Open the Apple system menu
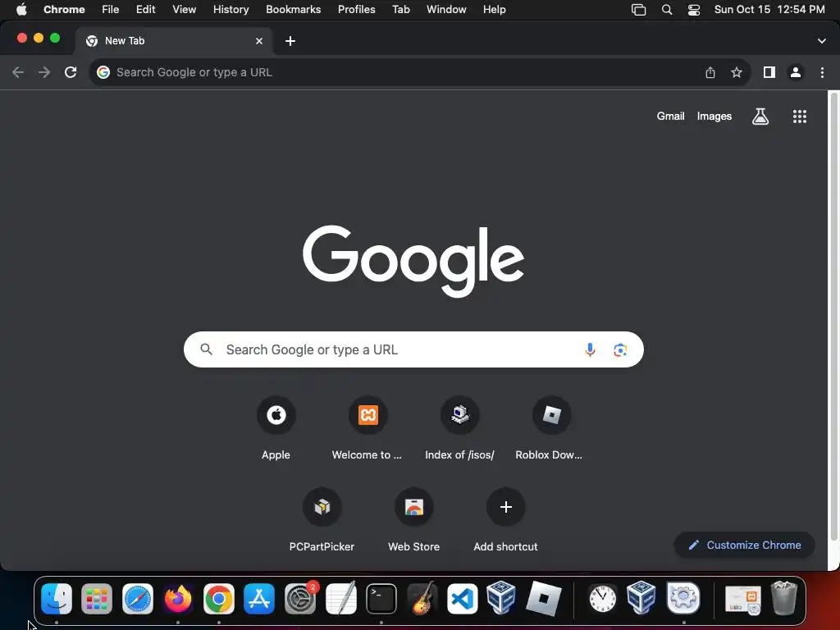The width and height of the screenshot is (840, 630). pyautogui.click(x=21, y=10)
